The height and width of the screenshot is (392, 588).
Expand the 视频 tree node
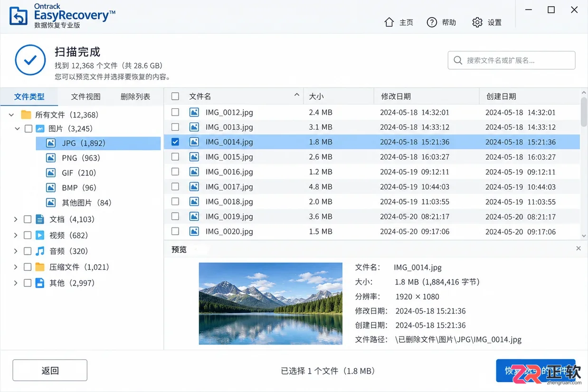[16, 235]
